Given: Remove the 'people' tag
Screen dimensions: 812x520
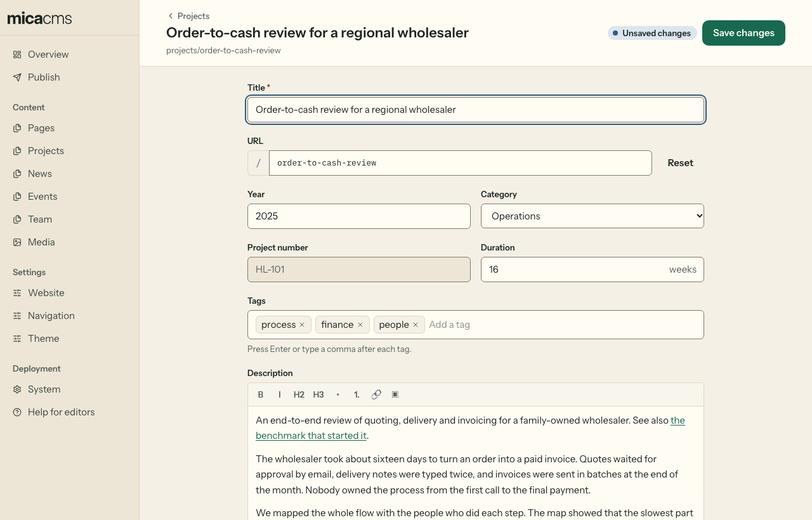Looking at the screenshot, I should 416,325.
